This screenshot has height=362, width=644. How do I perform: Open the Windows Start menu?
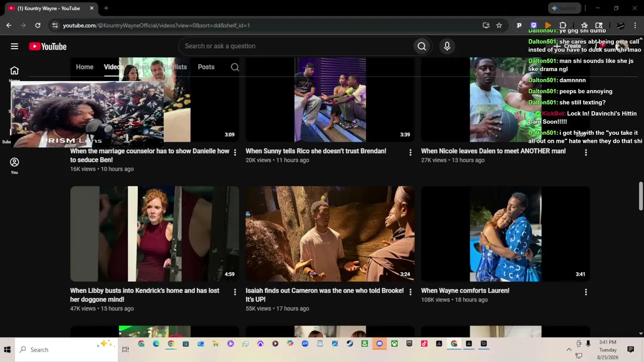click(7, 349)
